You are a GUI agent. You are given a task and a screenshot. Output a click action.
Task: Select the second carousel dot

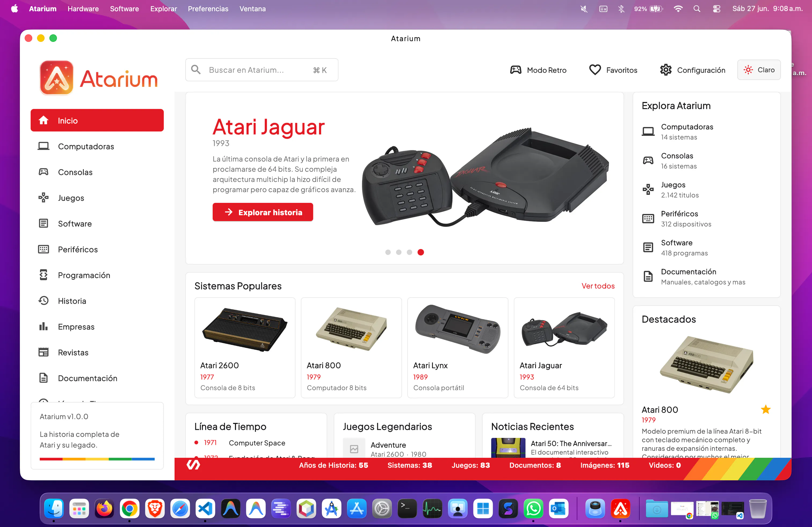click(398, 252)
